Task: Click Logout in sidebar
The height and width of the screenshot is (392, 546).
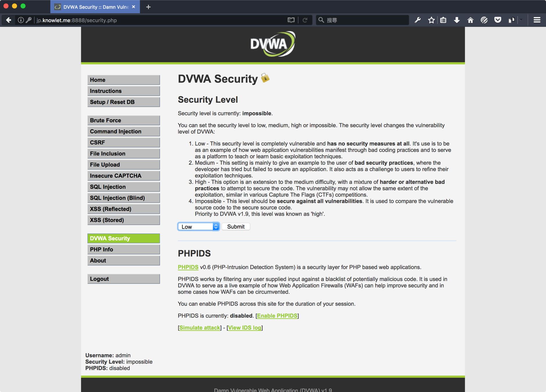Action: point(124,279)
